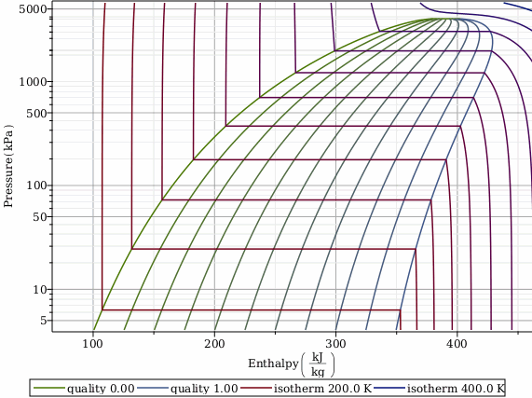This screenshot has width=532, height=398.
Task: Click the kJ/kg unit fraction label
Action: tap(318, 364)
